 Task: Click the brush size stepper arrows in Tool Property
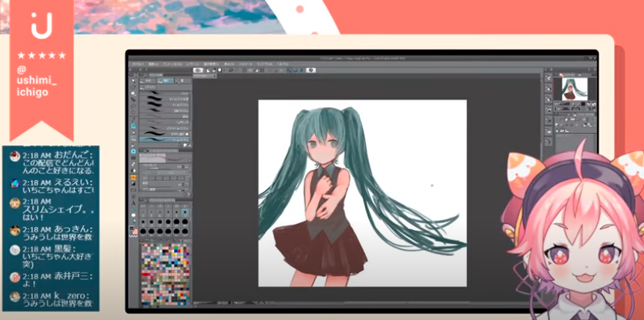point(183,167)
